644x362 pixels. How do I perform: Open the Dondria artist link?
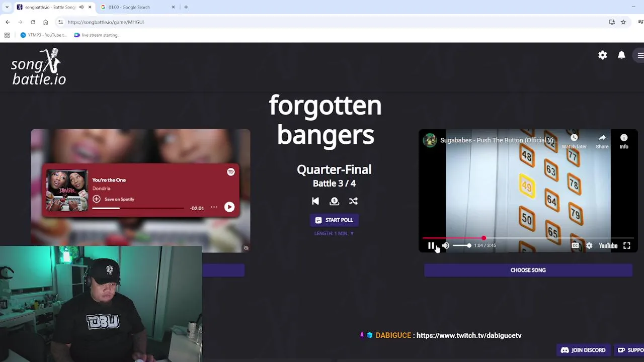pos(101,189)
